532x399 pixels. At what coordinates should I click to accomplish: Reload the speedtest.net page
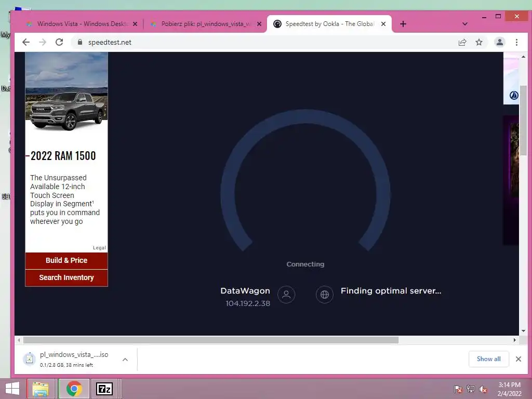coord(59,42)
